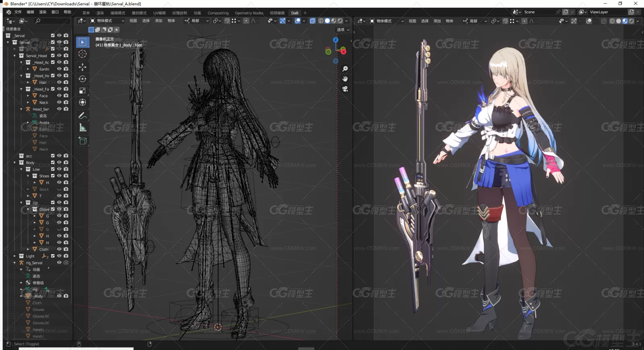Open 选择 menu in right viewport header
The width and height of the screenshot is (644, 350).
(x=425, y=21)
